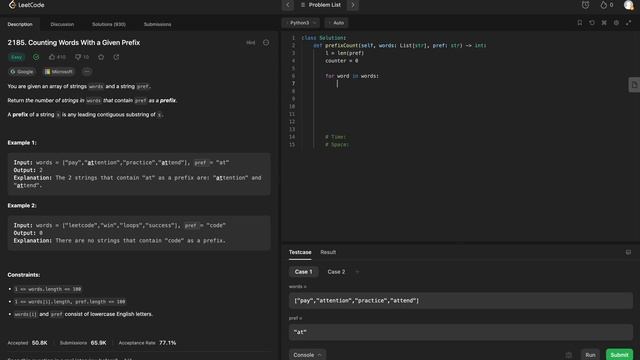Toggle fullscreen editor expand icon
The image size is (640, 360).
click(x=629, y=23)
